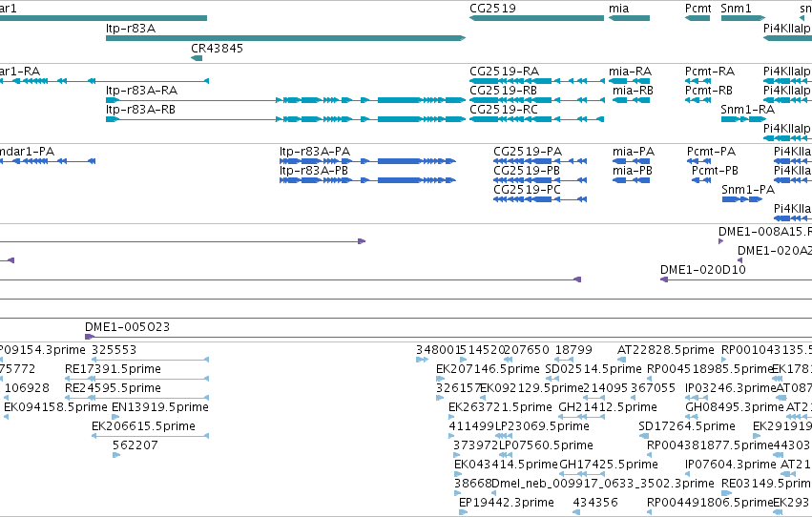Click the IP07604.3prime EST

[x=689, y=475]
